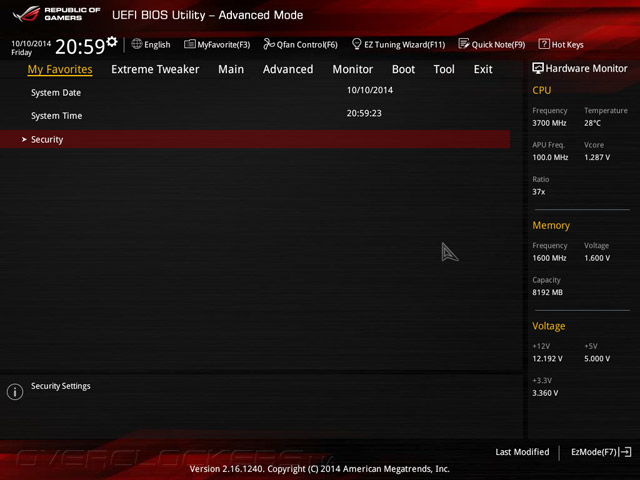This screenshot has width=640, height=480.
Task: Click memory voltage value 1.600 V
Action: tap(597, 258)
